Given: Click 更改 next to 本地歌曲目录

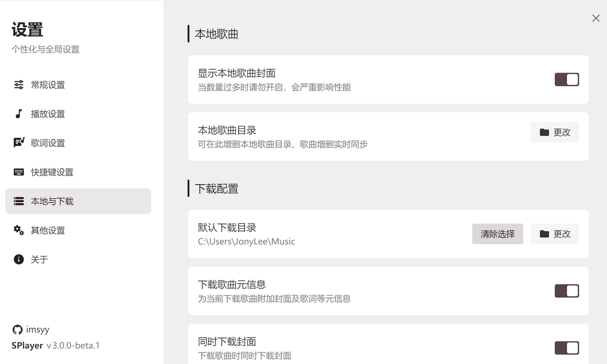Looking at the screenshot, I should (554, 132).
